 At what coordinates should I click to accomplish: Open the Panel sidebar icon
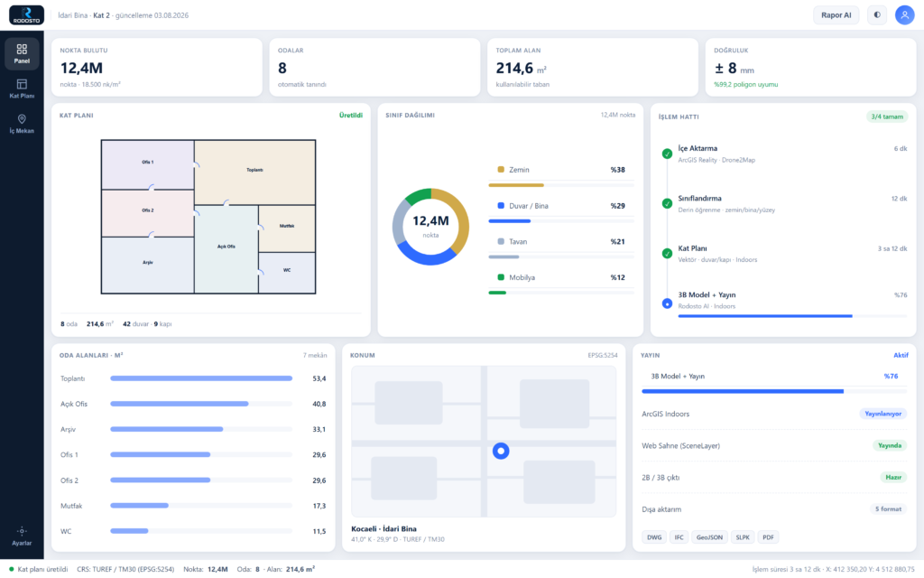(x=22, y=53)
